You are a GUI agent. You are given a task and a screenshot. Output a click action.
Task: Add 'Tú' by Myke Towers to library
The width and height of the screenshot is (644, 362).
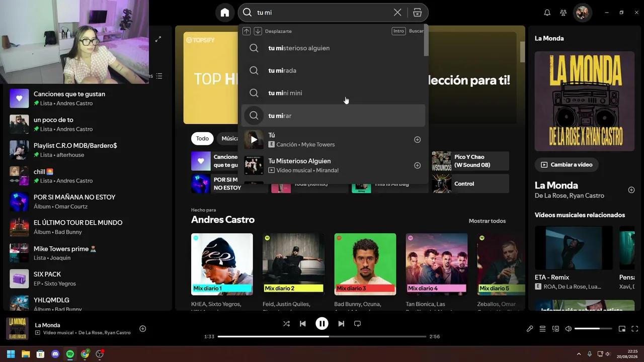tap(417, 140)
